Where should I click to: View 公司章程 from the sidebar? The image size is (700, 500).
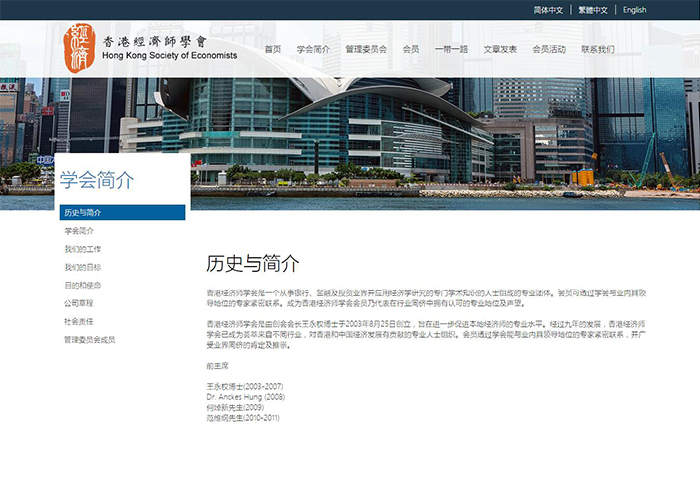point(79,303)
